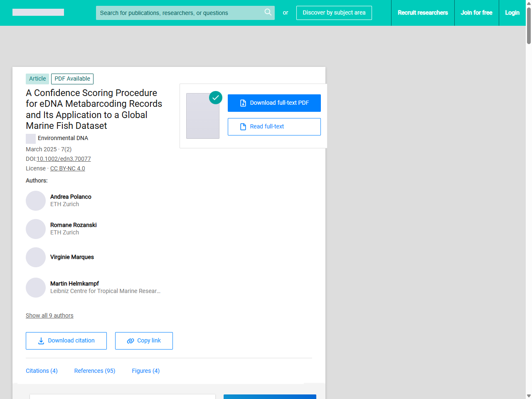This screenshot has height=399, width=532.
Task: Open Andrea Polanco's profile name
Action: [x=71, y=197]
